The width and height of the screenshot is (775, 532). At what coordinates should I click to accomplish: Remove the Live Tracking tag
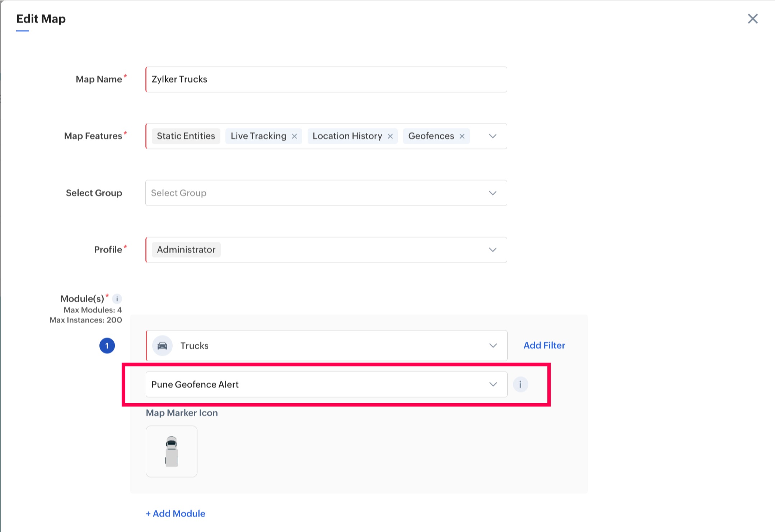tap(294, 136)
